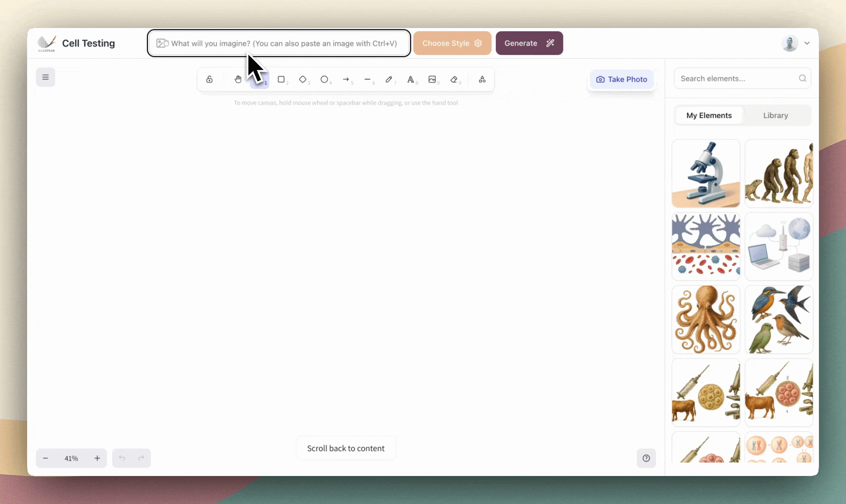846x504 pixels.
Task: Select the Eraser tool
Action: pos(454,79)
